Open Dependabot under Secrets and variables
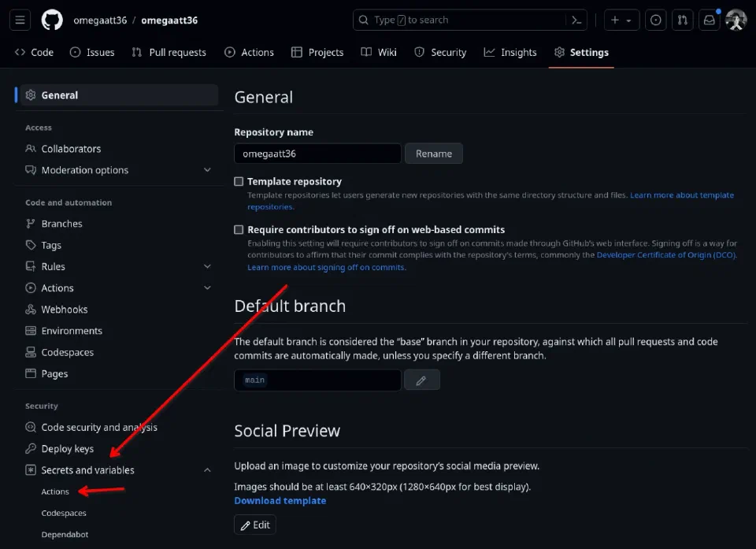Viewport: 756px width, 549px height. click(x=65, y=534)
